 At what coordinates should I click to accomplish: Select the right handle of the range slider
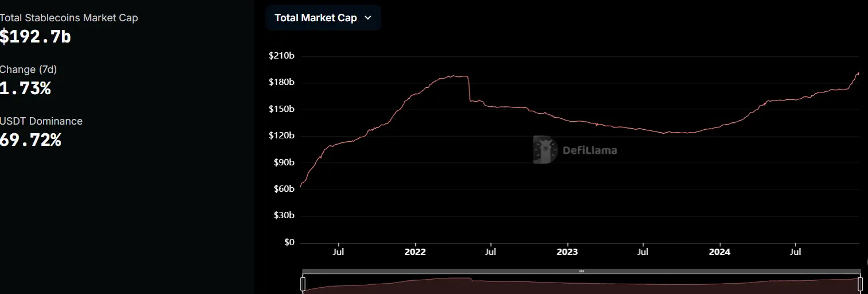pos(860,284)
